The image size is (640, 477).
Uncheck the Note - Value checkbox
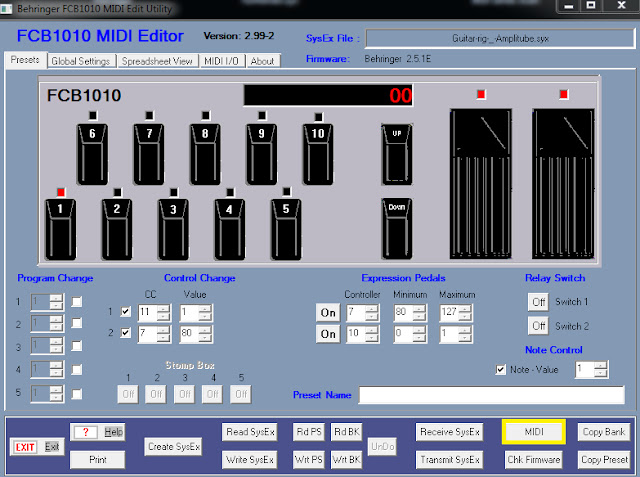500,370
